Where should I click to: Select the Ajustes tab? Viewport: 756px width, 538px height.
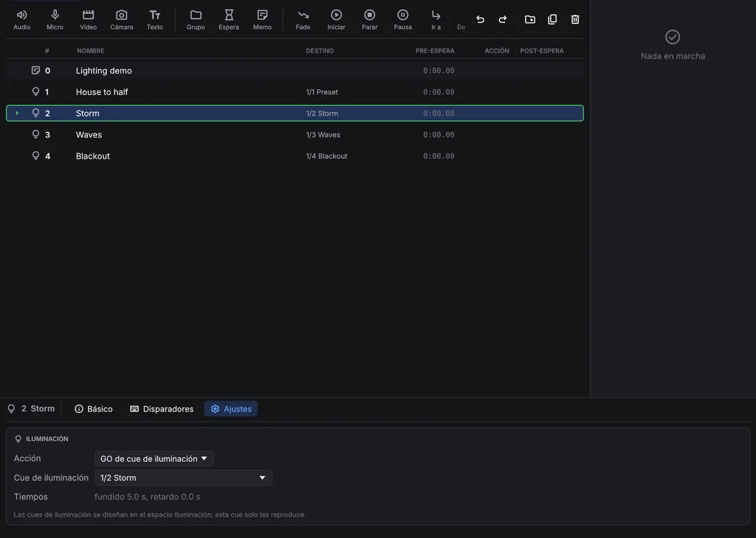point(231,409)
